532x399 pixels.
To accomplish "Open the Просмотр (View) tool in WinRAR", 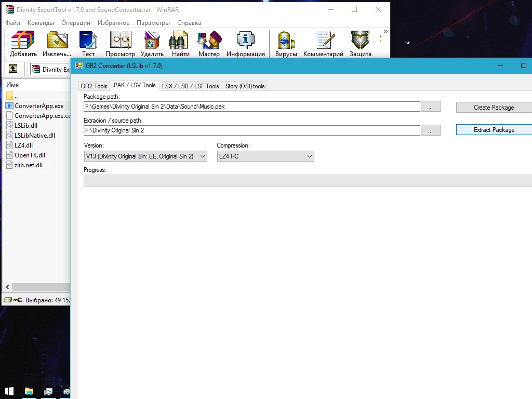I will click(x=120, y=43).
